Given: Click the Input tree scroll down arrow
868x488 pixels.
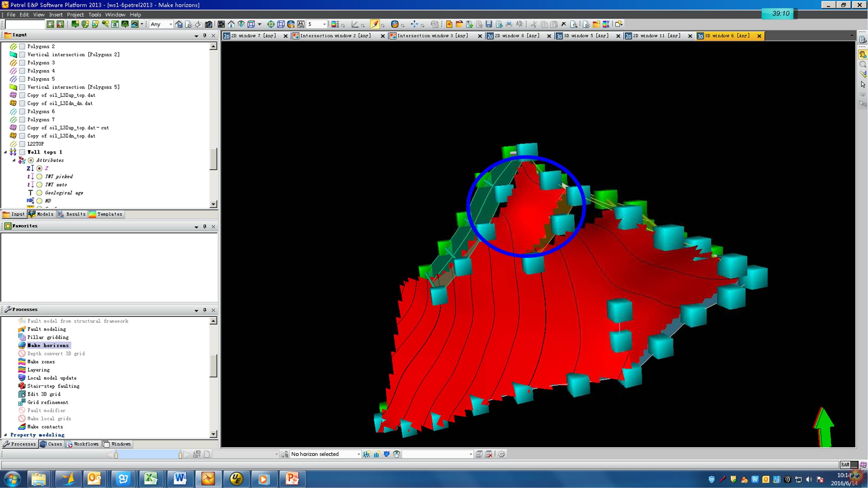Looking at the screenshot, I should click(213, 204).
